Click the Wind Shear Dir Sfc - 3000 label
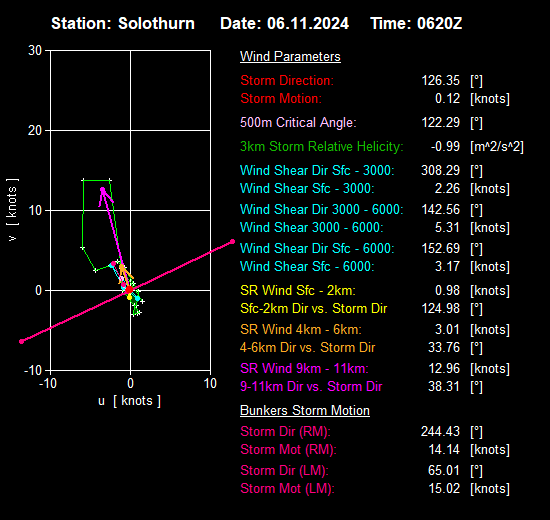 [317, 171]
